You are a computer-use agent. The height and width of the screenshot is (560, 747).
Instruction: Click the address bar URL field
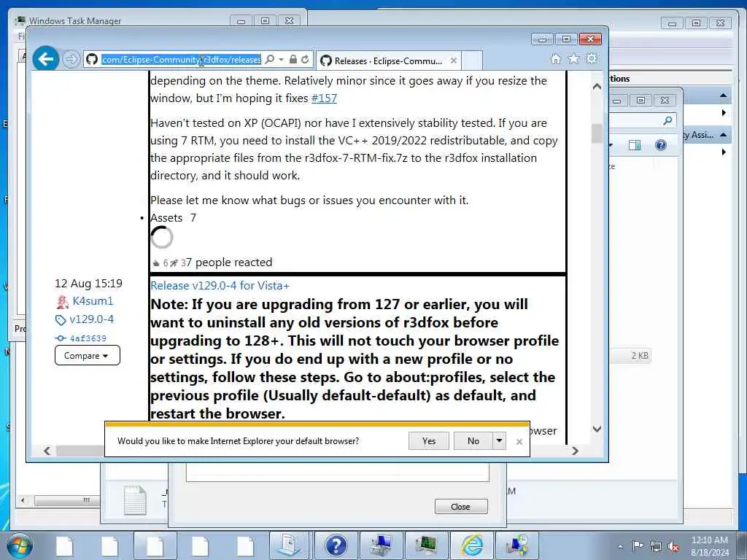(181, 60)
